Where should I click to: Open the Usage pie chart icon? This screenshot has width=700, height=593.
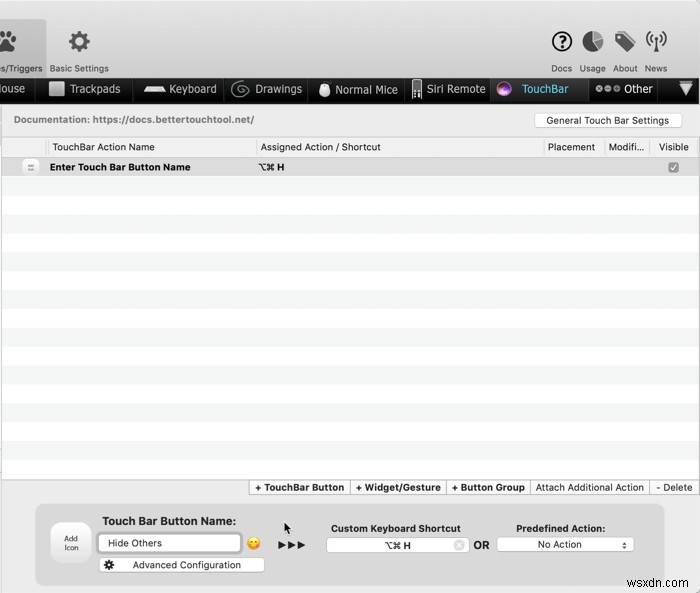(593, 42)
